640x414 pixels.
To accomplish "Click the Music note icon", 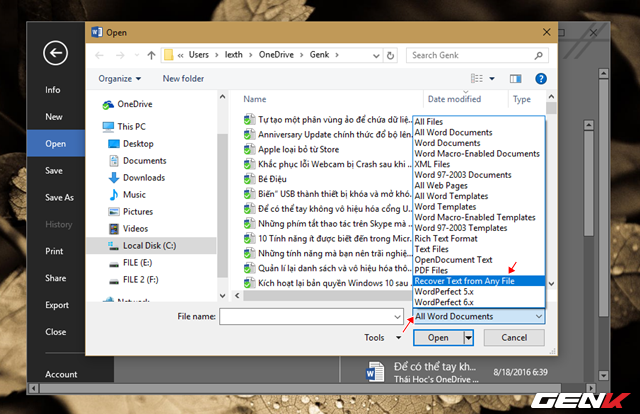I will pos(113,195).
